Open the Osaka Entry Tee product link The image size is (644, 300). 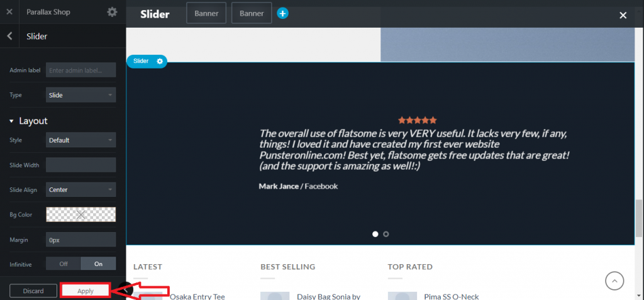coord(197,296)
